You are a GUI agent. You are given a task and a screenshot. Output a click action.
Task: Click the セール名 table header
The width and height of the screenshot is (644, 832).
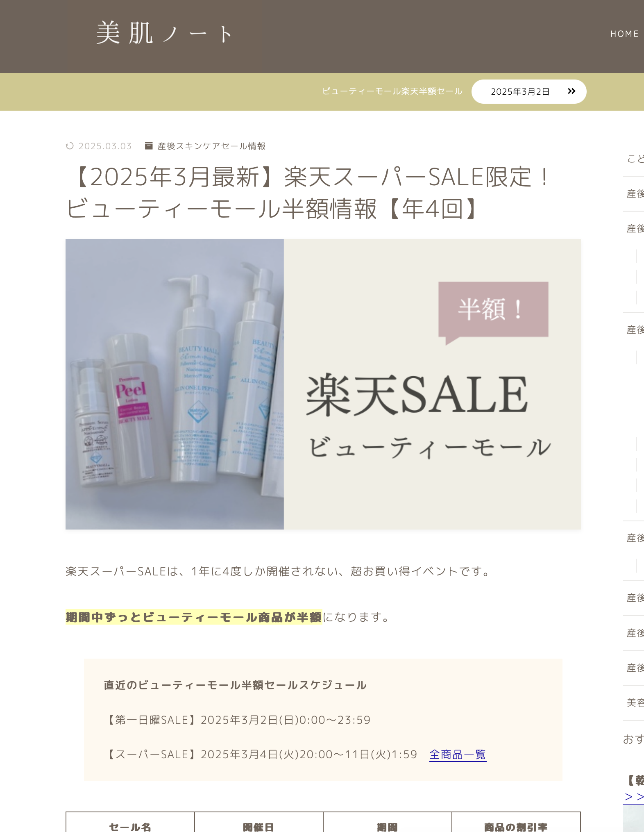(x=130, y=826)
